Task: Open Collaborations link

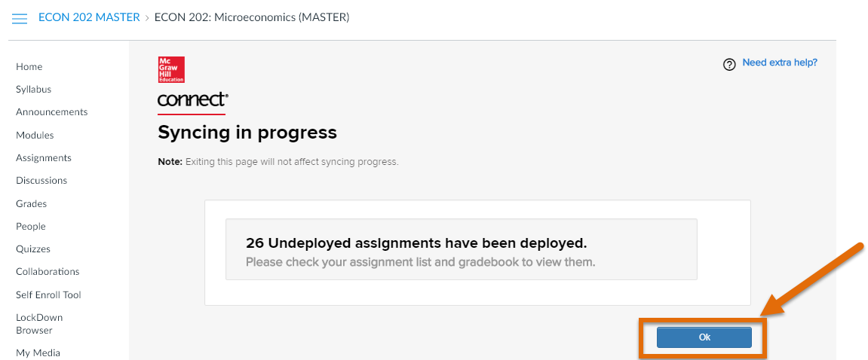Action: (48, 272)
